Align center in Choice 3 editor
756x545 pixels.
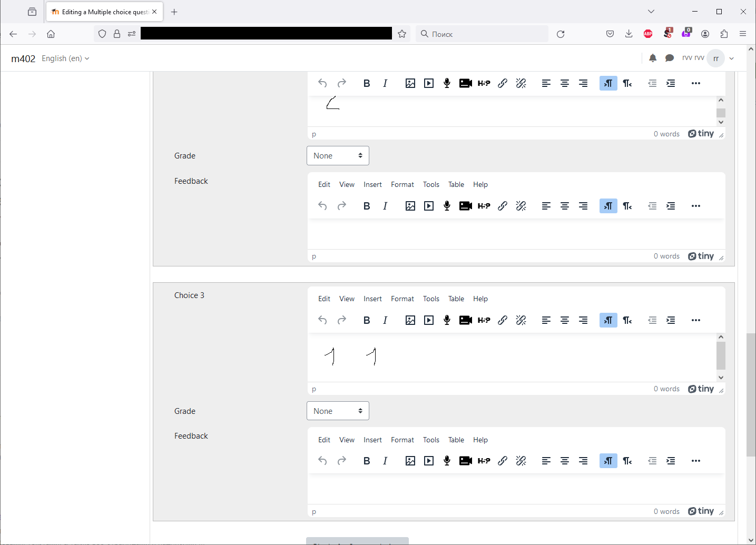coord(565,320)
